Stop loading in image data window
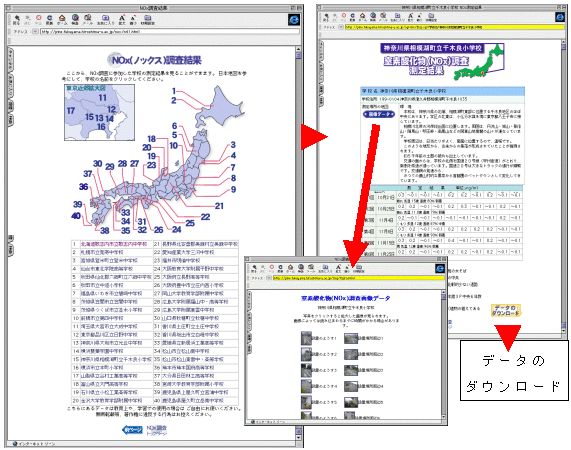 click(x=271, y=269)
